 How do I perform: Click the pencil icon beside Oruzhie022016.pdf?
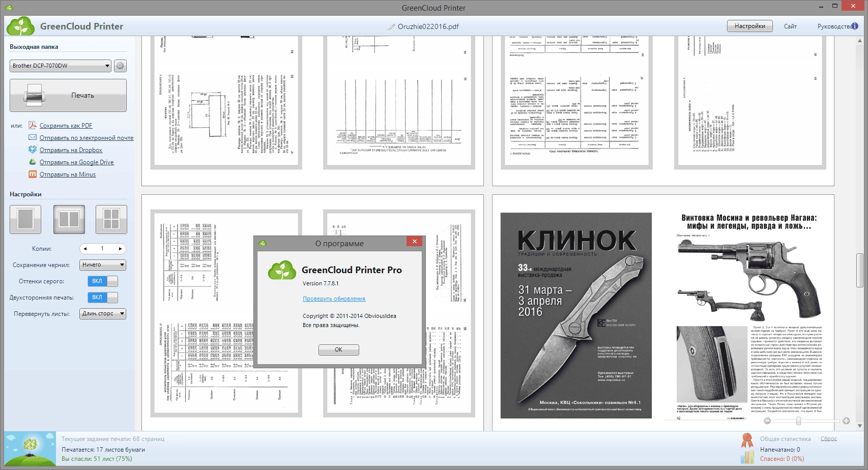click(391, 26)
